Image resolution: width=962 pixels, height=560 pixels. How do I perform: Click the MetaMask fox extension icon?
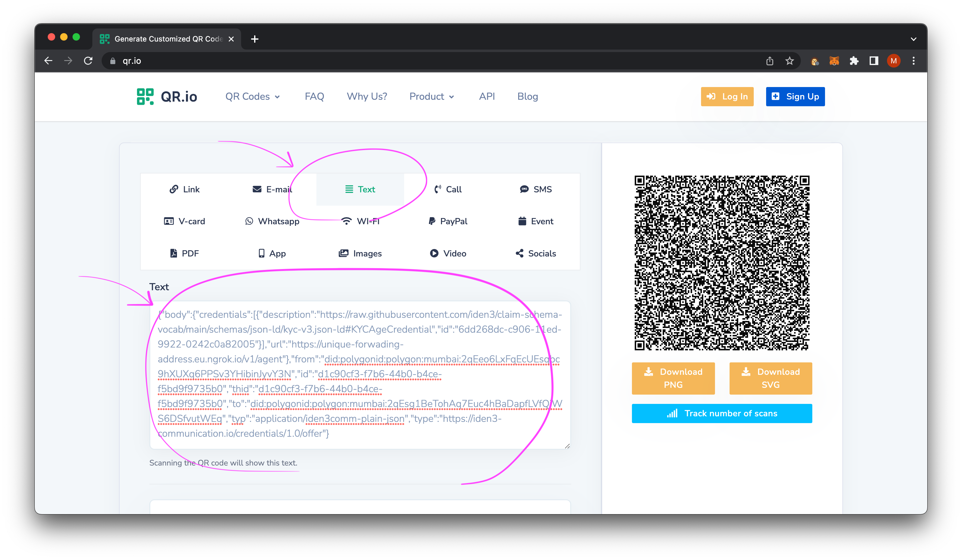click(x=834, y=61)
